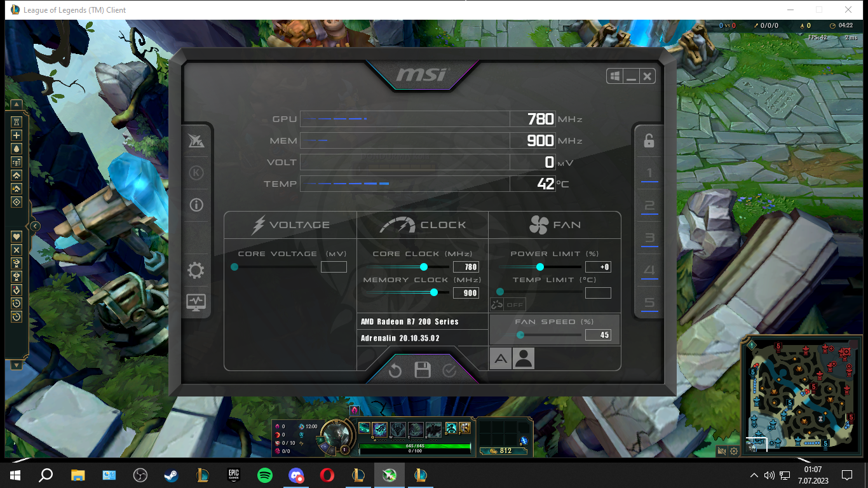Click the heart icon in League panel
868x488 pixels.
click(17, 236)
